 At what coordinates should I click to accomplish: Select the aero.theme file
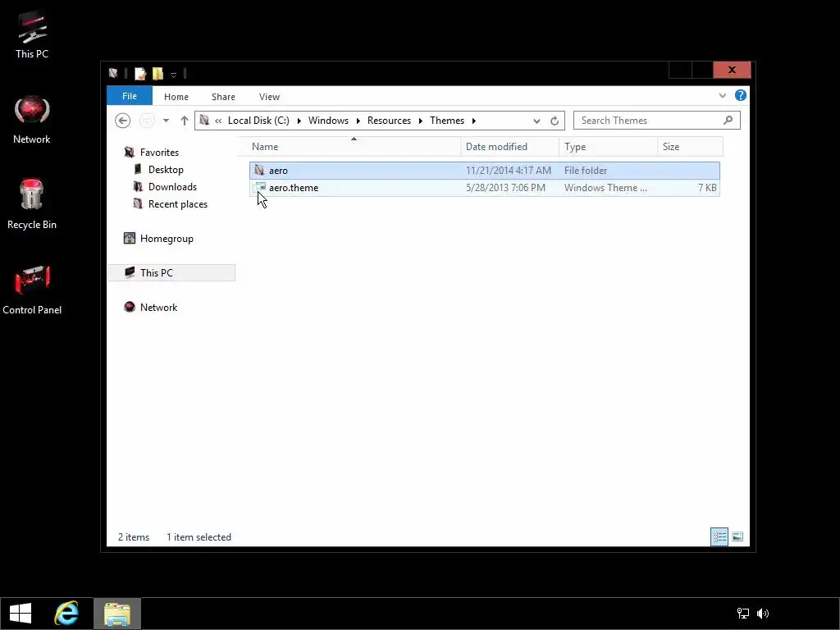click(x=484, y=188)
